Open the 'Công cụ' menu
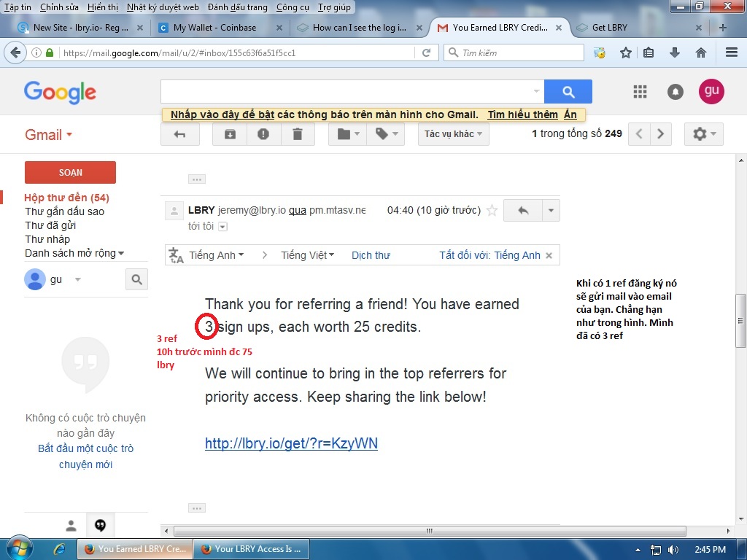This screenshot has width=747, height=560. (293, 7)
